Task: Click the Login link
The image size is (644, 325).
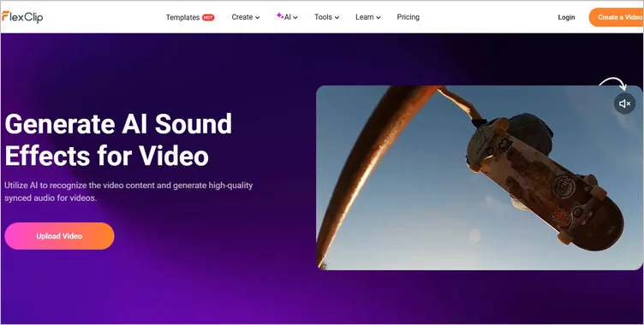Action: (x=566, y=17)
